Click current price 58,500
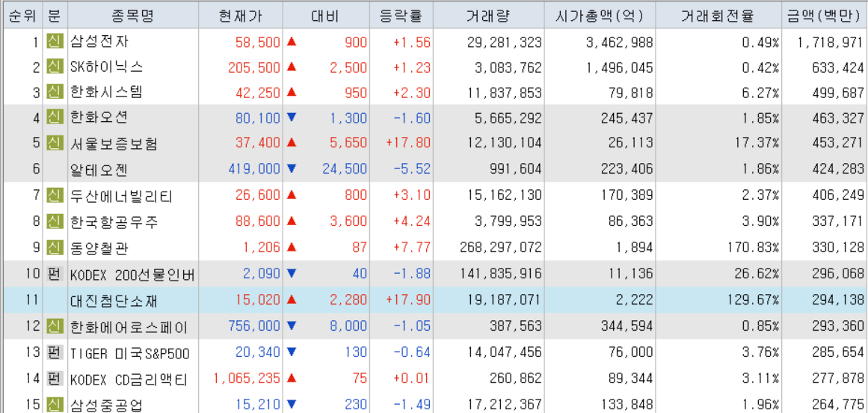The height and width of the screenshot is (413, 868). tap(258, 42)
